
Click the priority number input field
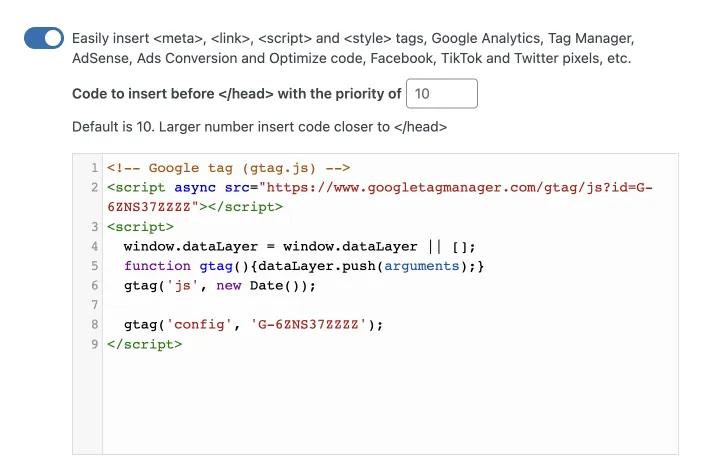point(441,93)
